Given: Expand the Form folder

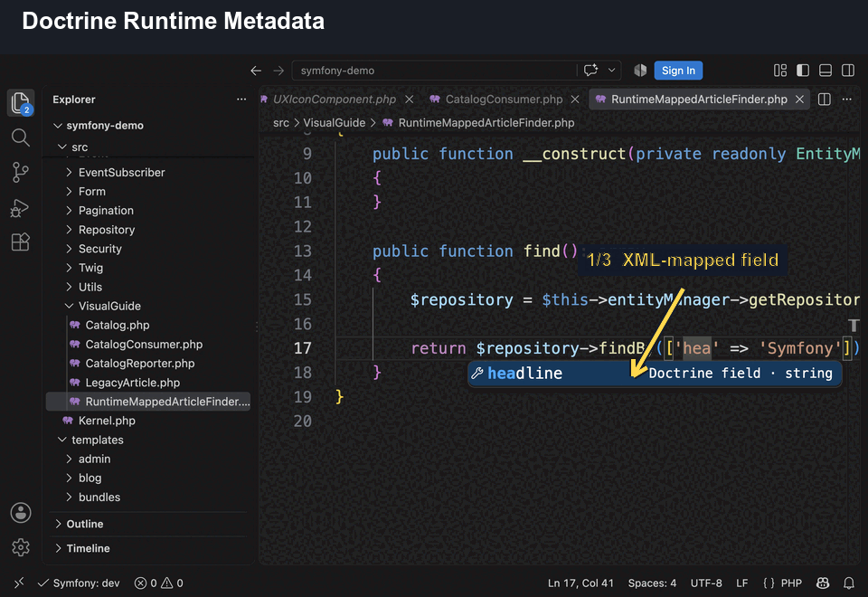Looking at the screenshot, I should pos(92,191).
